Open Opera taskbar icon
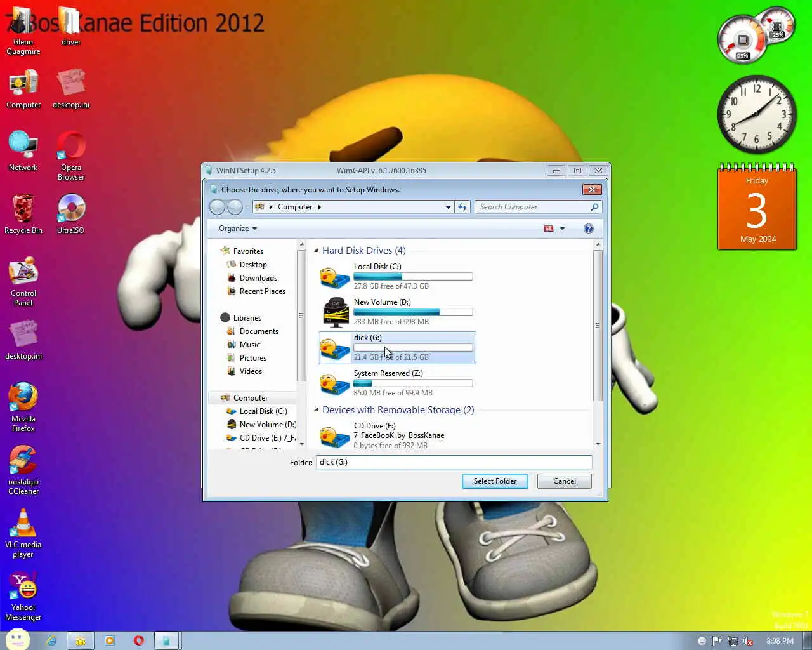The image size is (812, 650). click(139, 640)
